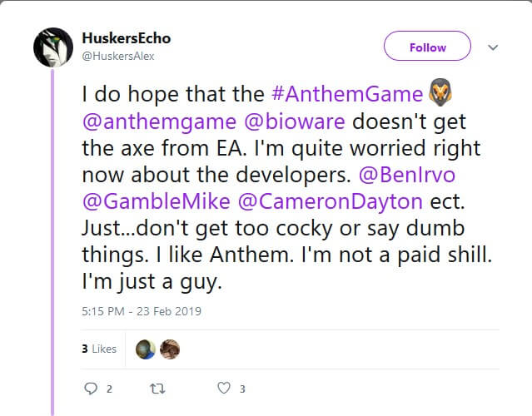Expand the tweet options chevron
532x416 pixels.
point(493,47)
